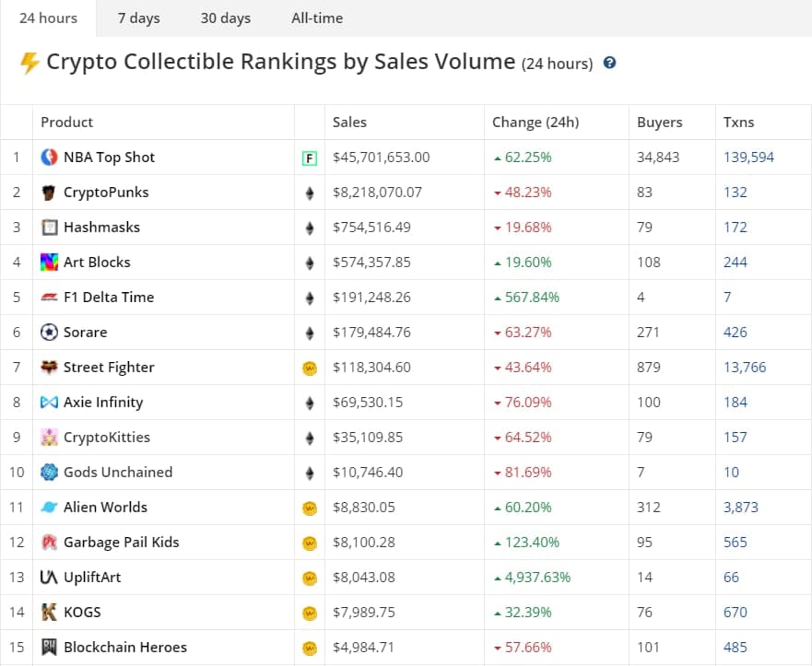The height and width of the screenshot is (666, 812).
Task: Open Alien Worlds 3,873 transactions link
Action: [740, 508]
